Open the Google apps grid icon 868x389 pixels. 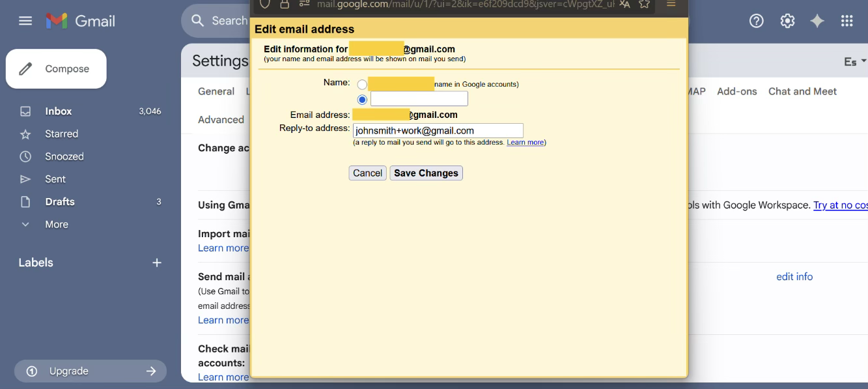(x=847, y=21)
